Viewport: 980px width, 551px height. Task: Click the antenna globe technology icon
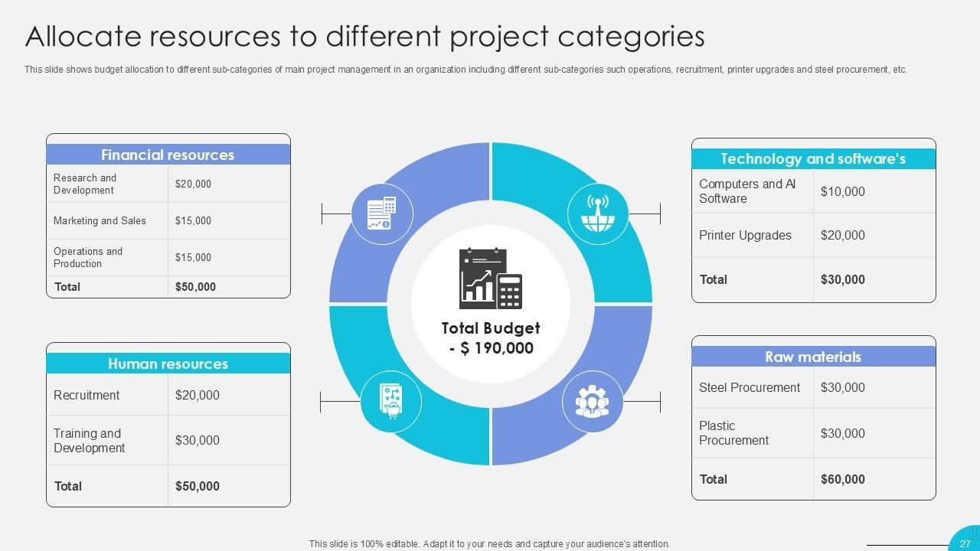[x=597, y=214]
